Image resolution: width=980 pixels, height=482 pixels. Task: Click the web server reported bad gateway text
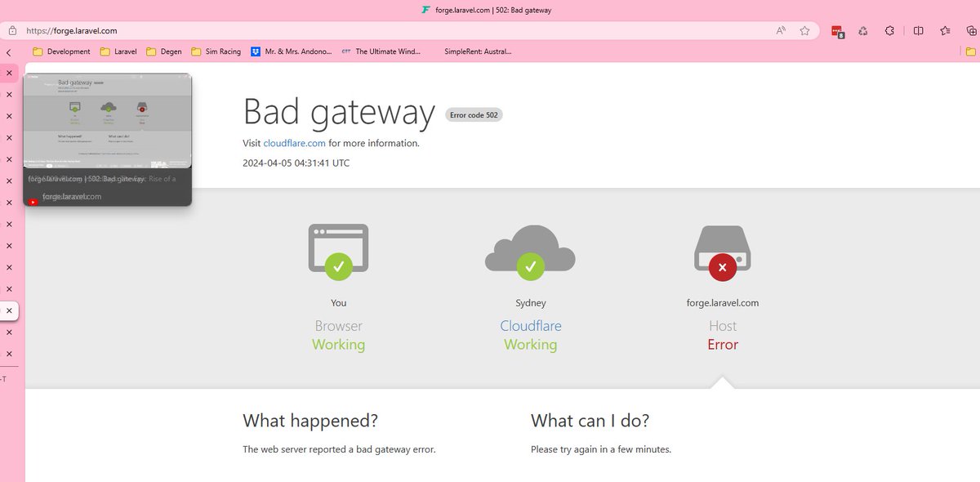339,449
